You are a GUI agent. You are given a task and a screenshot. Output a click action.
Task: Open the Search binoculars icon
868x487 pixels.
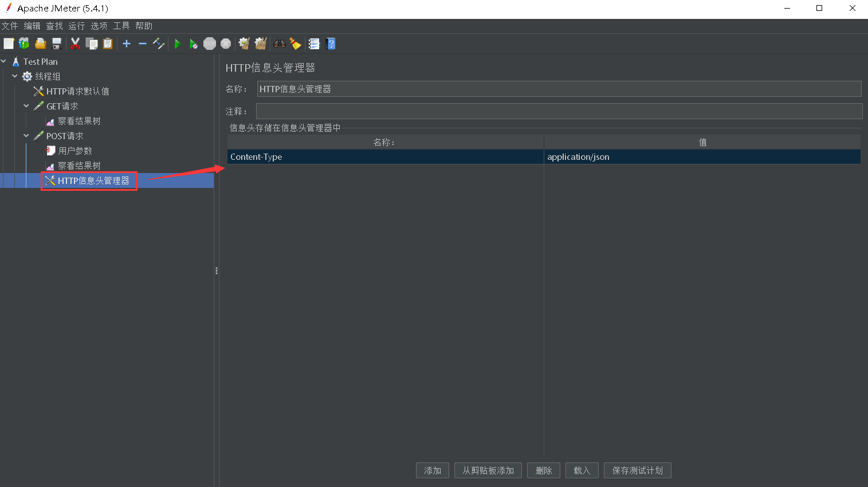[x=280, y=44]
